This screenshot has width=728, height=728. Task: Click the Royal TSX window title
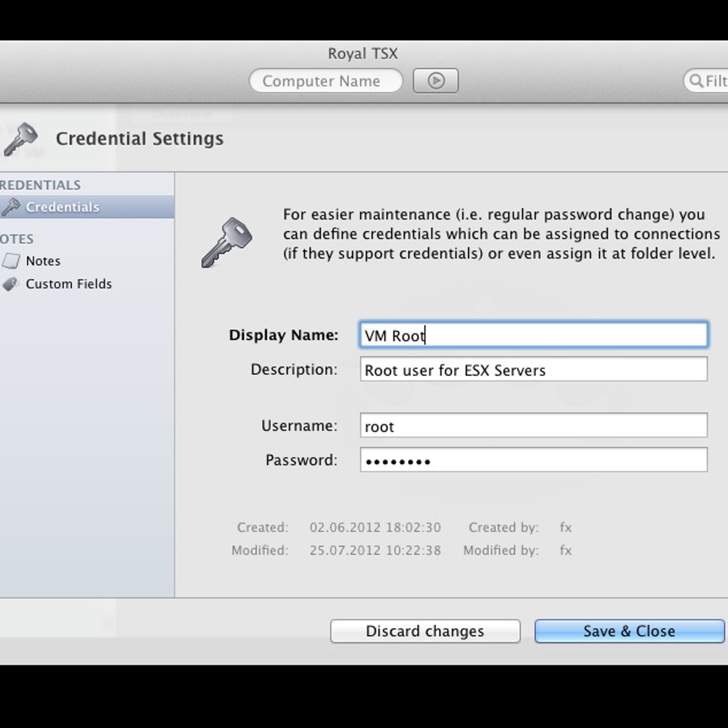[363, 54]
